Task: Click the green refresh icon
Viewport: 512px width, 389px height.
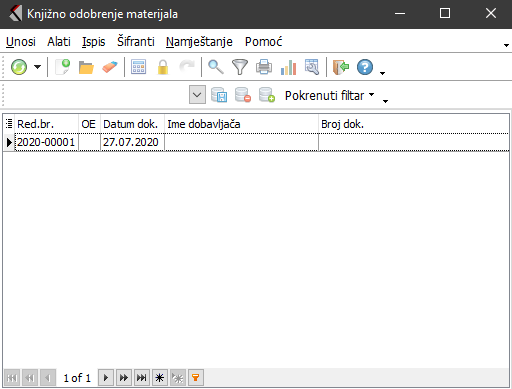Action: (19, 67)
